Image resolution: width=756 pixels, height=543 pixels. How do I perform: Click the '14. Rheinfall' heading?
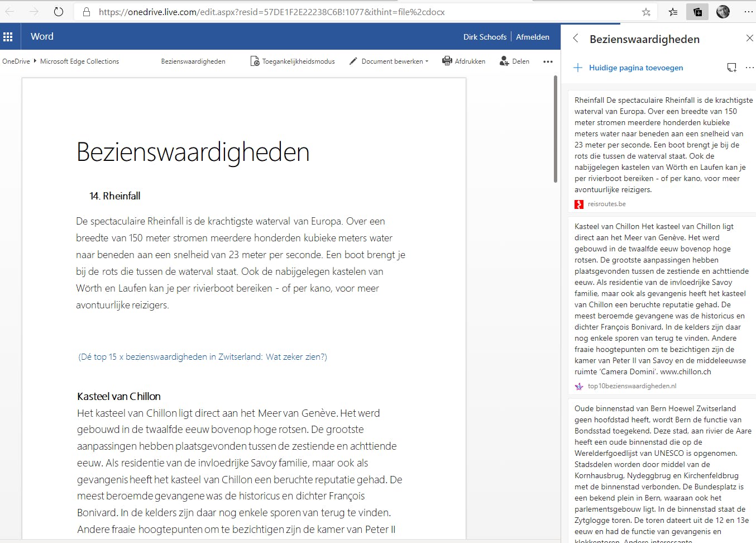point(114,196)
